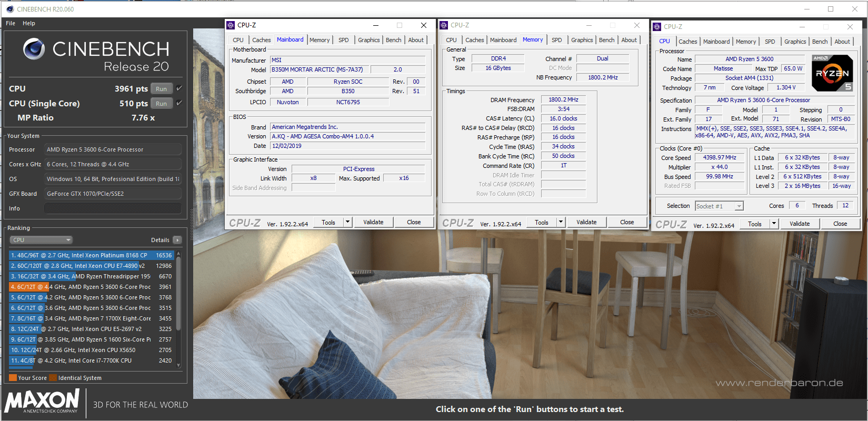Expand Tools dropdown arrow in Memory CPU-Z window
The height and width of the screenshot is (421, 868).
pyautogui.click(x=561, y=222)
